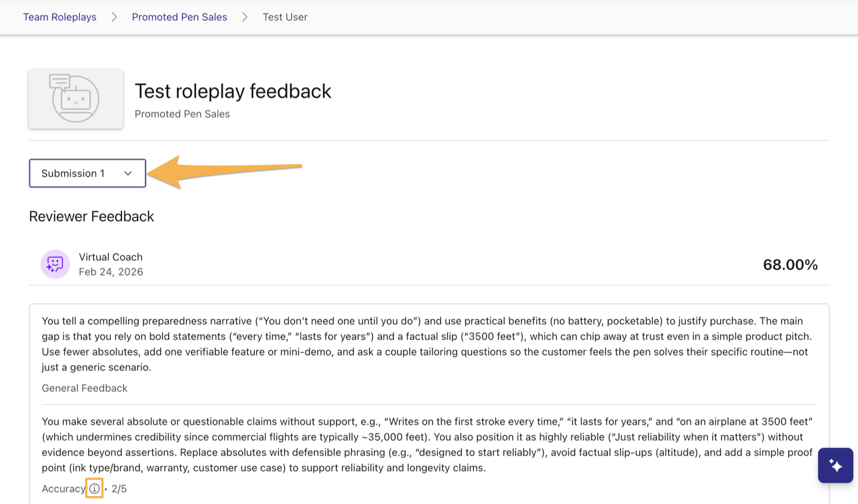Viewport: 858px width, 504px height.
Task: Click chevron after Team Roleplays breadcrumb
Action: (x=114, y=17)
